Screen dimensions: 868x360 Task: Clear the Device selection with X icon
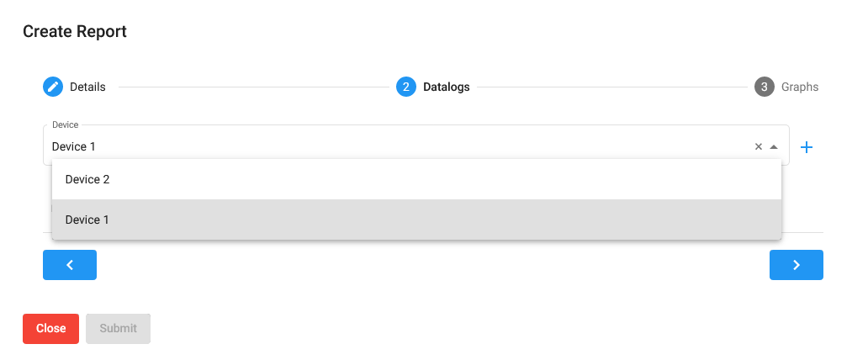click(759, 146)
